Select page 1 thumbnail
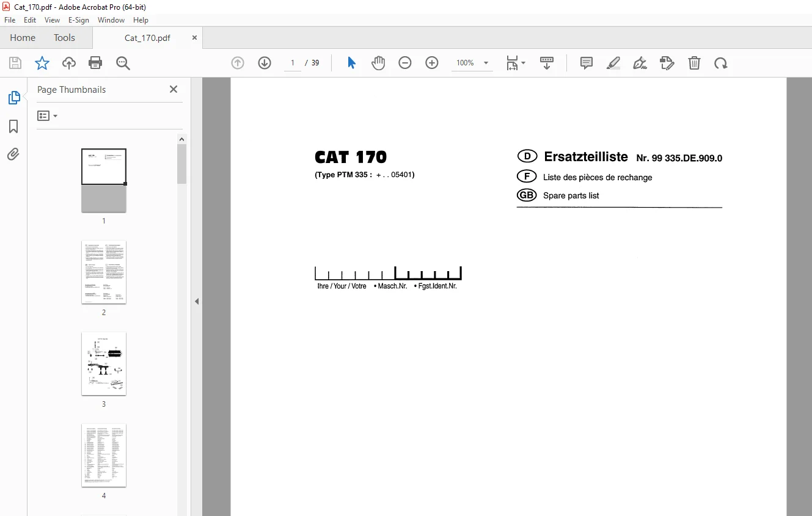This screenshot has height=516, width=812. (104, 180)
